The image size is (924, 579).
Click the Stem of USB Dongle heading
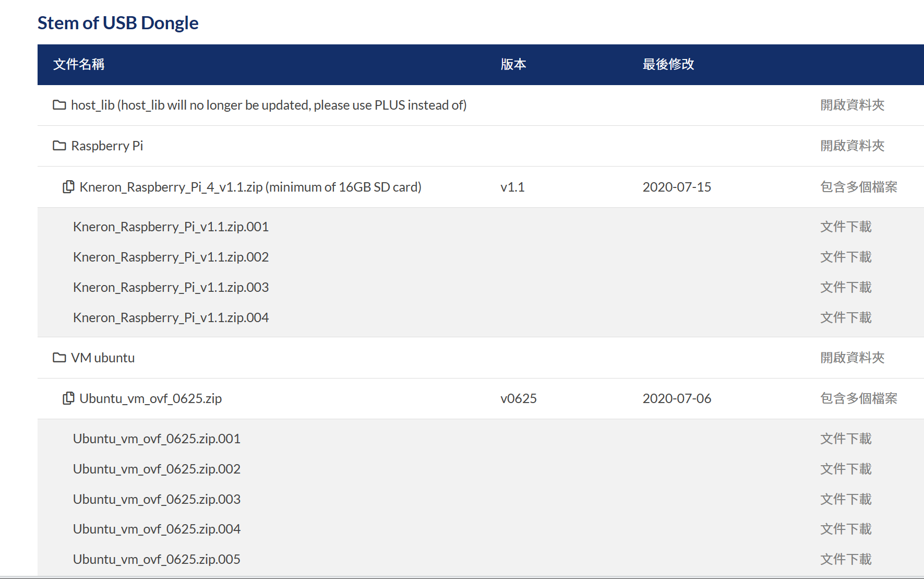click(118, 23)
